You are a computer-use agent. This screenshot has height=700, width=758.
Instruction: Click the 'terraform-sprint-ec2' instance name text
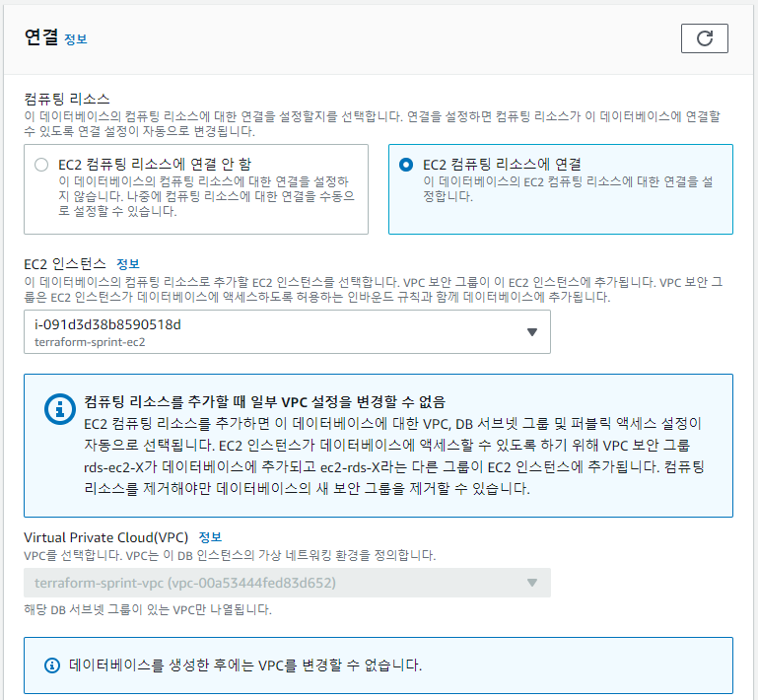point(90,342)
